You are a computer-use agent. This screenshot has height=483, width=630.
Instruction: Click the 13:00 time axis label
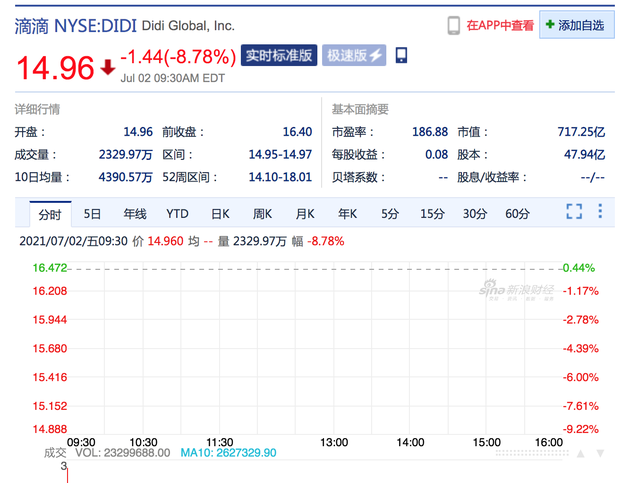[x=334, y=442]
